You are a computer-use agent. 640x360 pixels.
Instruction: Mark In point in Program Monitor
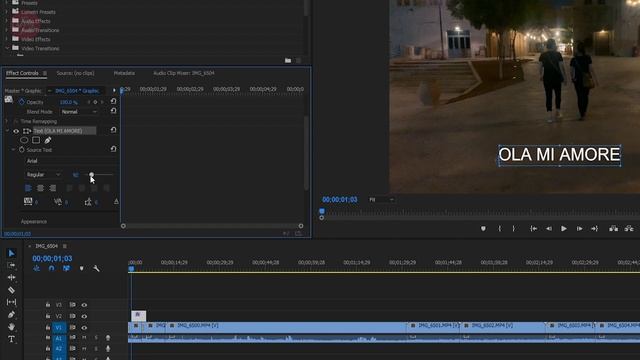500,229
